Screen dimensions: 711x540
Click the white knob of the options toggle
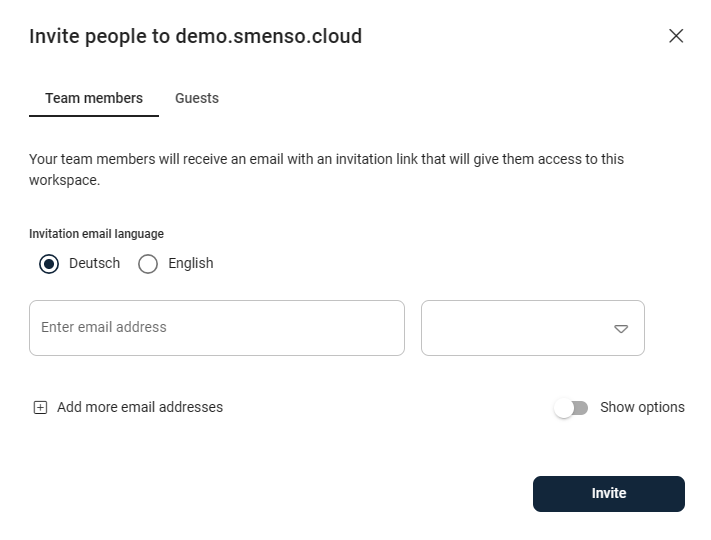click(564, 408)
